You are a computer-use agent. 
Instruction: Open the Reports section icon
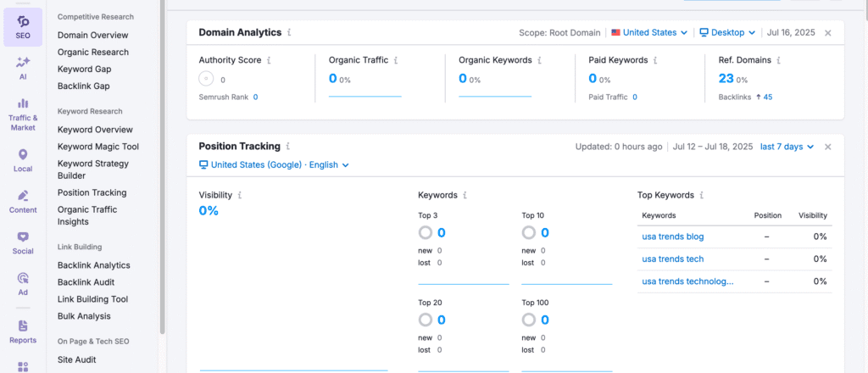[23, 326]
